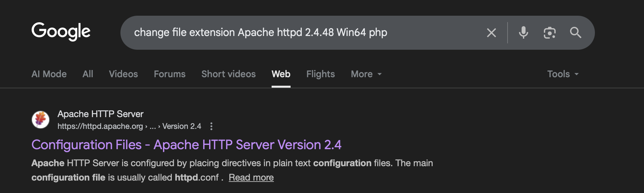Open the Forums tab
The image size is (644, 193).
[x=170, y=74]
